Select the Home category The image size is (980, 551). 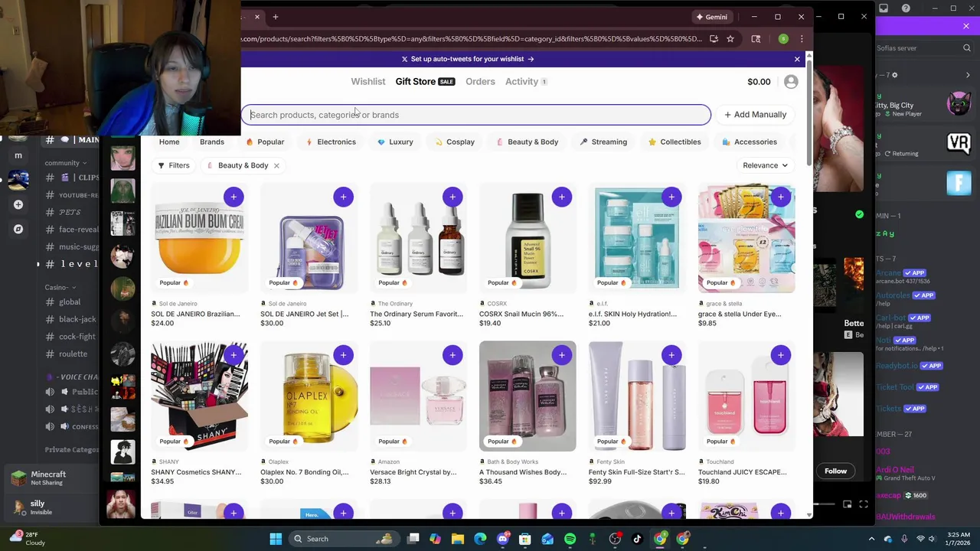pos(169,142)
